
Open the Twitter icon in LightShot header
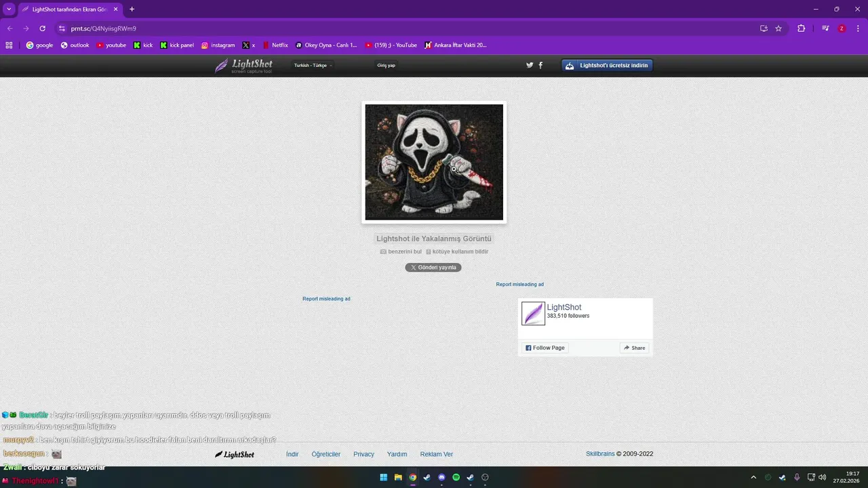click(530, 65)
